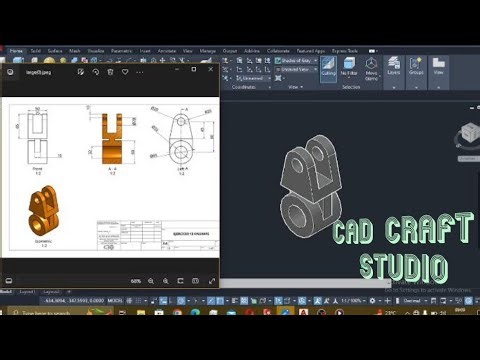The height and width of the screenshot is (360, 480).
Task: Open the Collaborate ribbon tab
Action: [278, 51]
